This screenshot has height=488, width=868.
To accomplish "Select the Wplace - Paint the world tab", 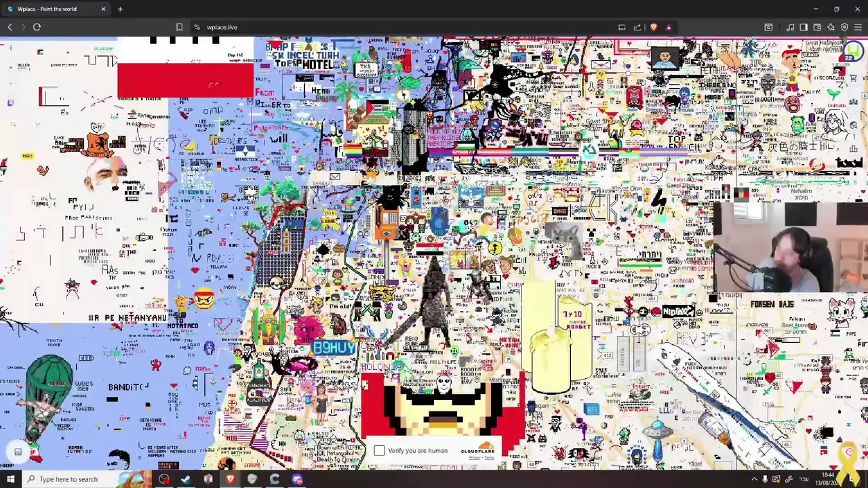I will click(x=56, y=9).
